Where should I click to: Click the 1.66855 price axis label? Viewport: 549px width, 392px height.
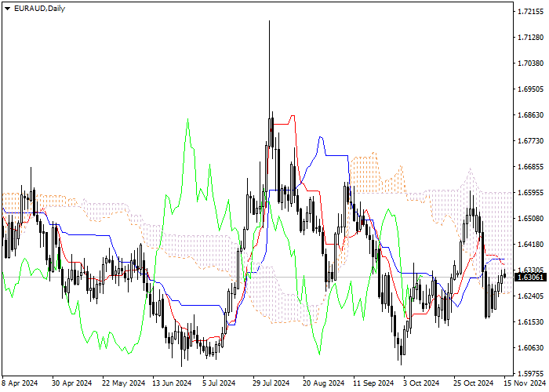tap(531, 166)
